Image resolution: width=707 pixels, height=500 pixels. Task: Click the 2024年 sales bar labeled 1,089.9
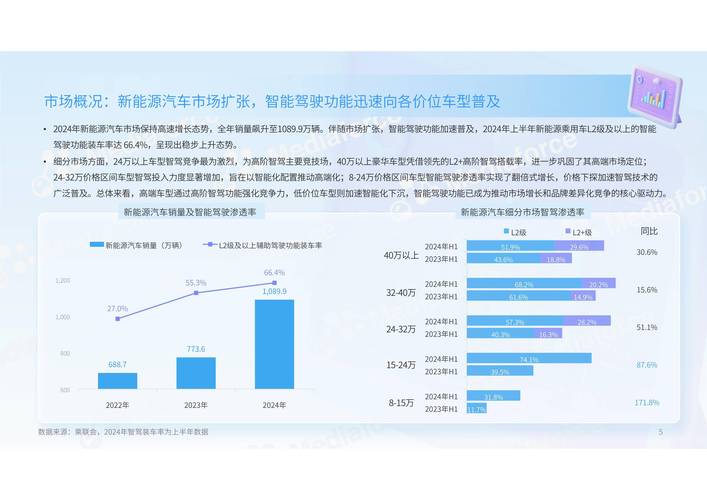(274, 343)
